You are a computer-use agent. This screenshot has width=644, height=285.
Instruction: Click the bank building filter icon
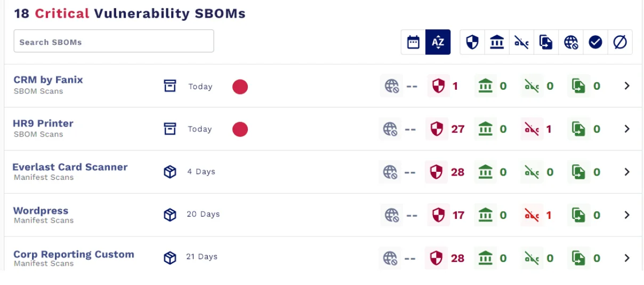point(497,42)
